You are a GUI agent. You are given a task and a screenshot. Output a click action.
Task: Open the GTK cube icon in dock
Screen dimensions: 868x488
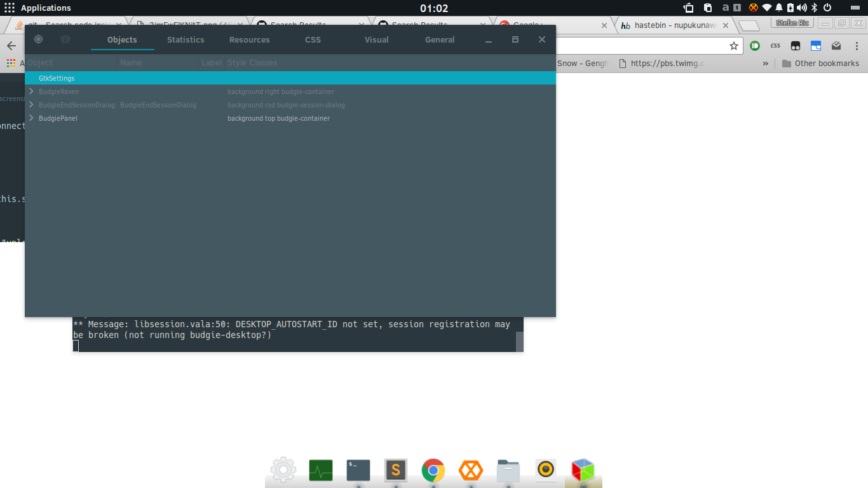pyautogui.click(x=583, y=470)
